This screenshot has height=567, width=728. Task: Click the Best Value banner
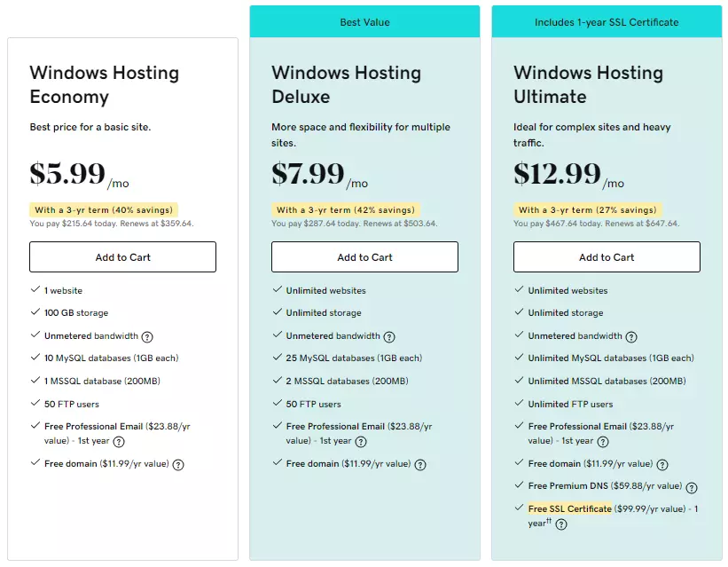click(364, 21)
